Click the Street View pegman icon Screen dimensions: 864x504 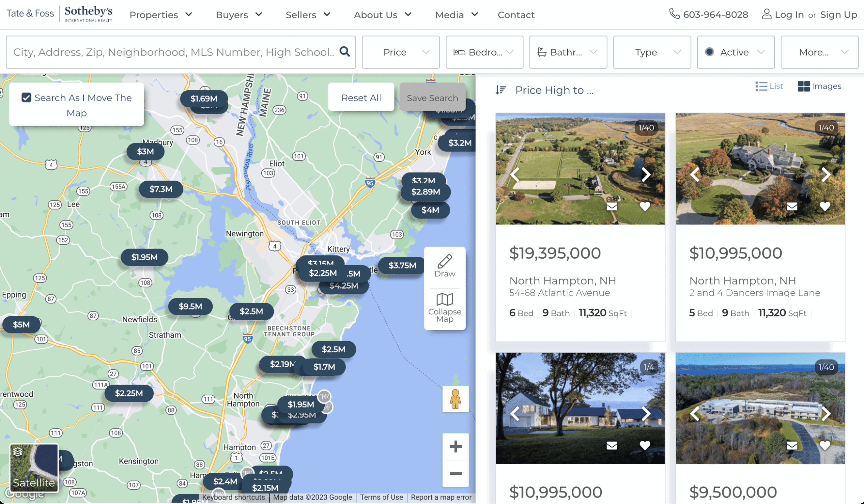(456, 399)
